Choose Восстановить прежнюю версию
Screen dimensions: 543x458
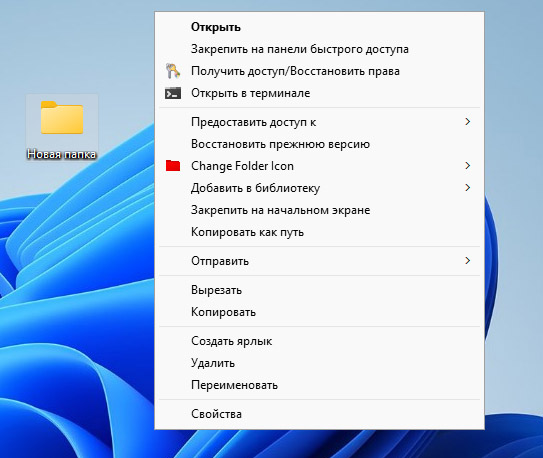tap(319, 144)
